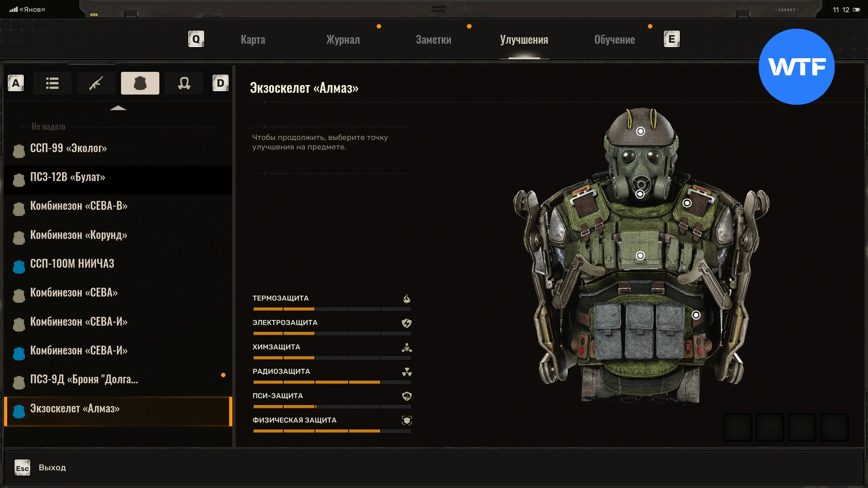This screenshot has width=868, height=488.
Task: Select the gas mask filter upgrade point
Action: pyautogui.click(x=640, y=194)
